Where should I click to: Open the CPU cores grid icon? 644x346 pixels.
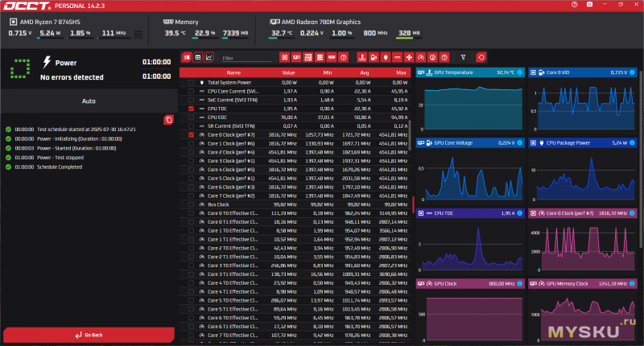click(138, 34)
